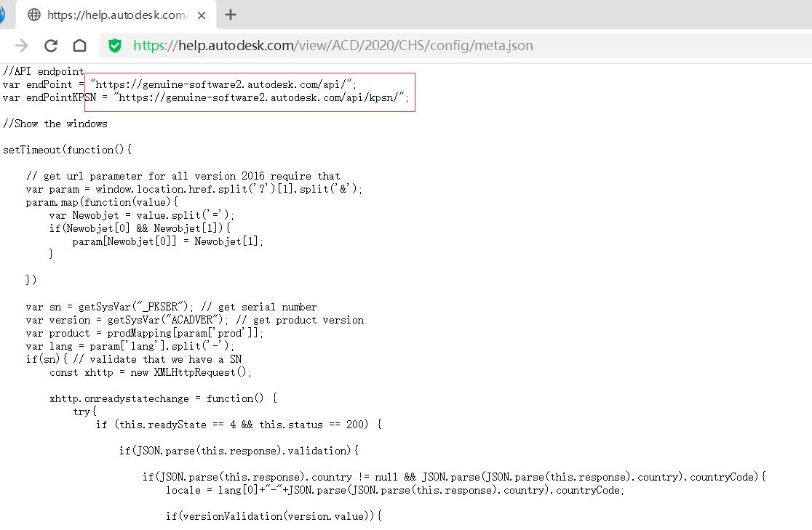Select the help.autodesk.com browser tab

coord(116,15)
